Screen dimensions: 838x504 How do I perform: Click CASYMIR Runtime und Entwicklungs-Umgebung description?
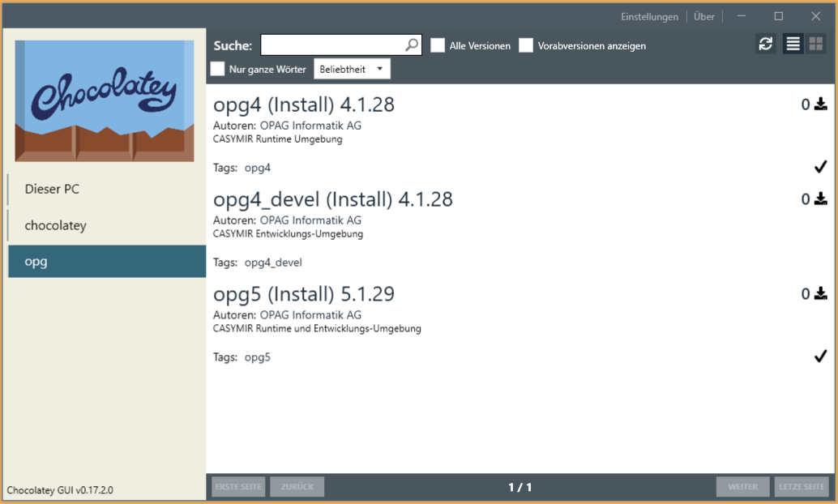317,329
